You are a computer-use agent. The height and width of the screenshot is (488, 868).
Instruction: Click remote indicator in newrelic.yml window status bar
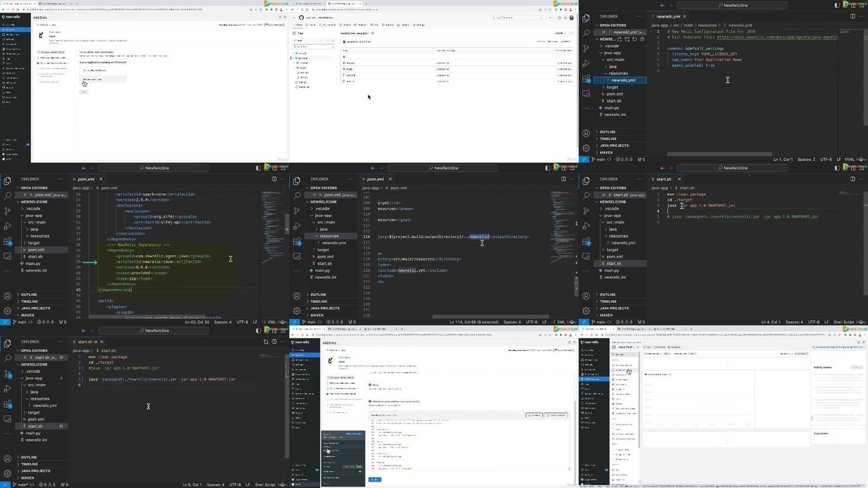click(x=584, y=160)
